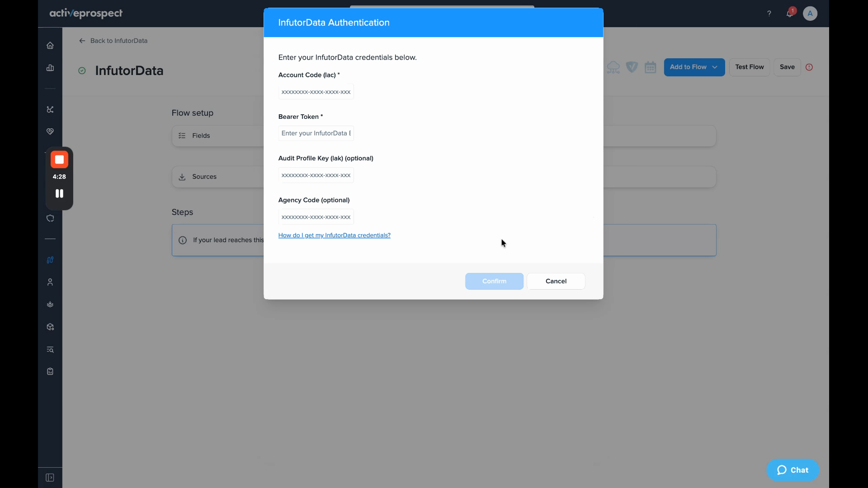Stop the screen recording
This screenshot has height=488, width=868.
(x=59, y=160)
